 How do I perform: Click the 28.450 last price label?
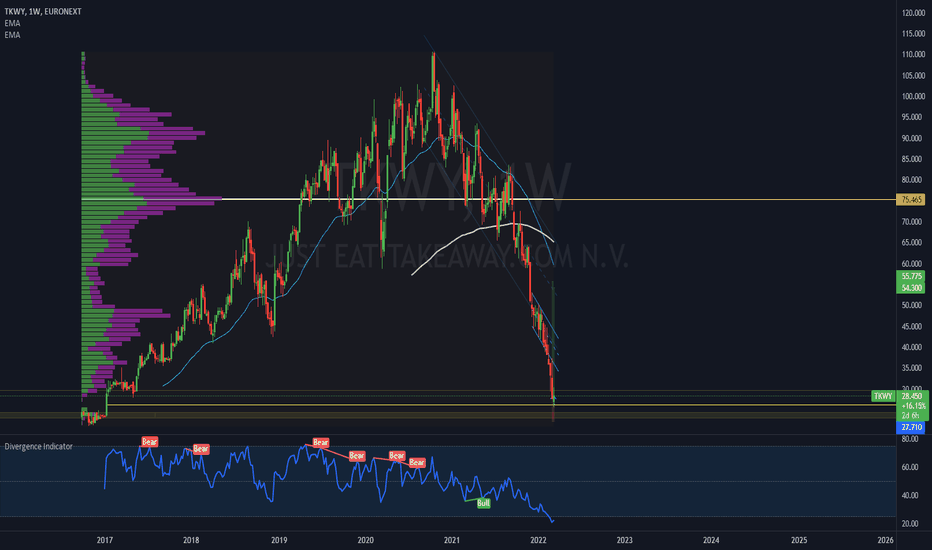click(911, 396)
